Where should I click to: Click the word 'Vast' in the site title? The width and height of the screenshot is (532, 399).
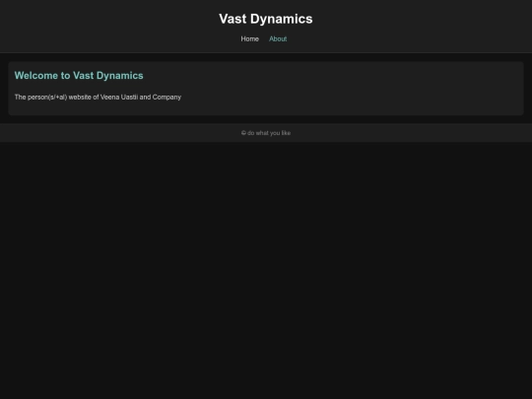[233, 19]
